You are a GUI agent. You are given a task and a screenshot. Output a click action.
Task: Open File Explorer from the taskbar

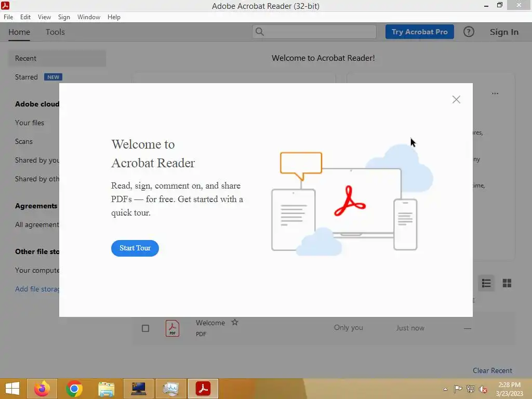coord(106,389)
